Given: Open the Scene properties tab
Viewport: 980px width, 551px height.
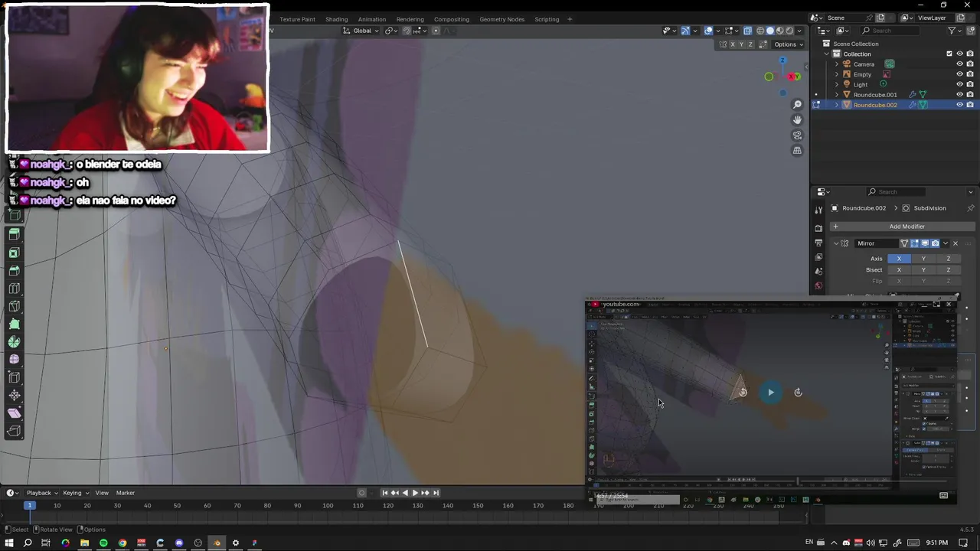Looking at the screenshot, I should pyautogui.click(x=818, y=272).
